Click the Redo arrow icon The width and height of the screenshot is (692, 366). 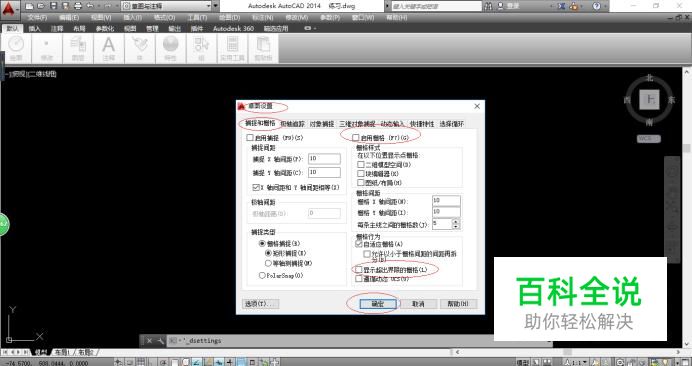click(x=107, y=6)
